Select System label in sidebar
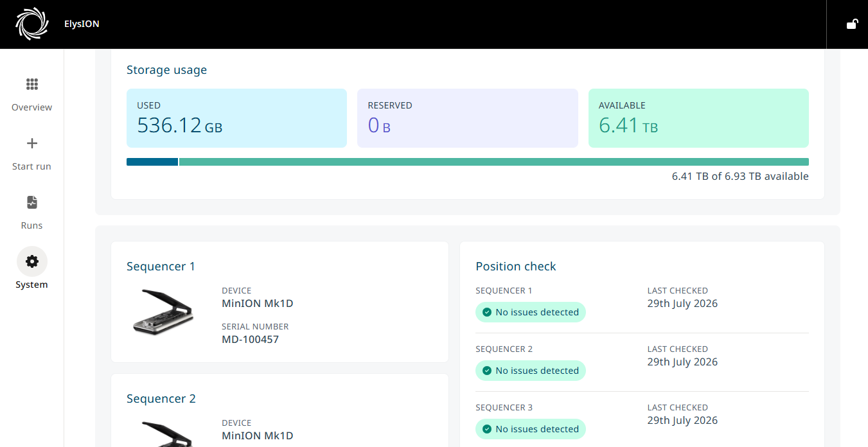Viewport: 868px width, 447px height. [x=32, y=285]
